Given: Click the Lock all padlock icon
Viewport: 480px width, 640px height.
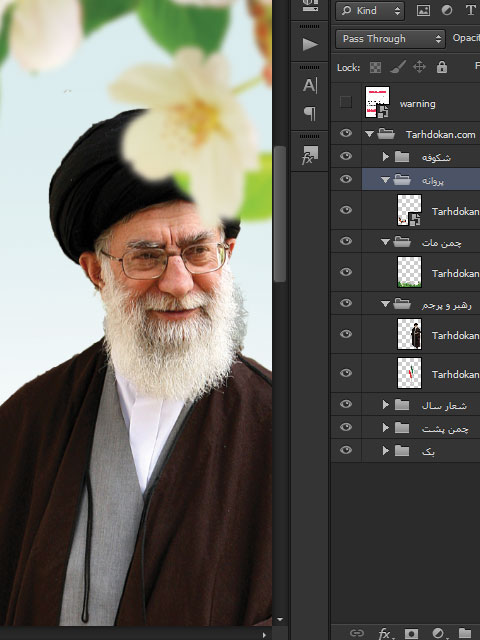Looking at the screenshot, I should pos(442,67).
